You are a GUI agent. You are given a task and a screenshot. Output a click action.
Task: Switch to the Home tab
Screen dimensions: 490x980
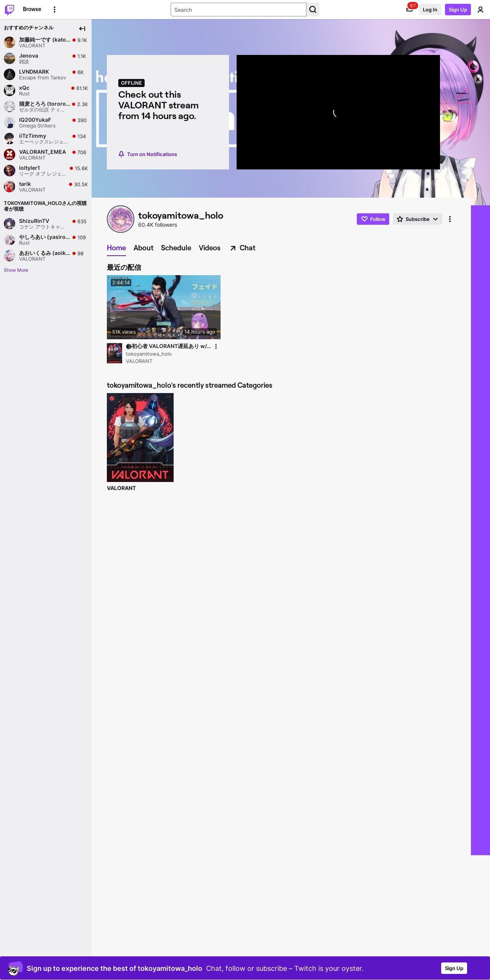coord(116,248)
